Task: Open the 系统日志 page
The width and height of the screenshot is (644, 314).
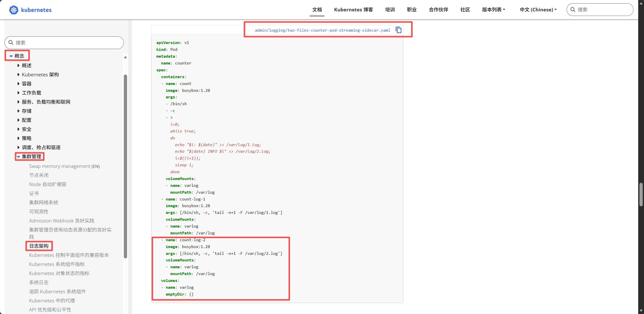Action: pos(39,282)
